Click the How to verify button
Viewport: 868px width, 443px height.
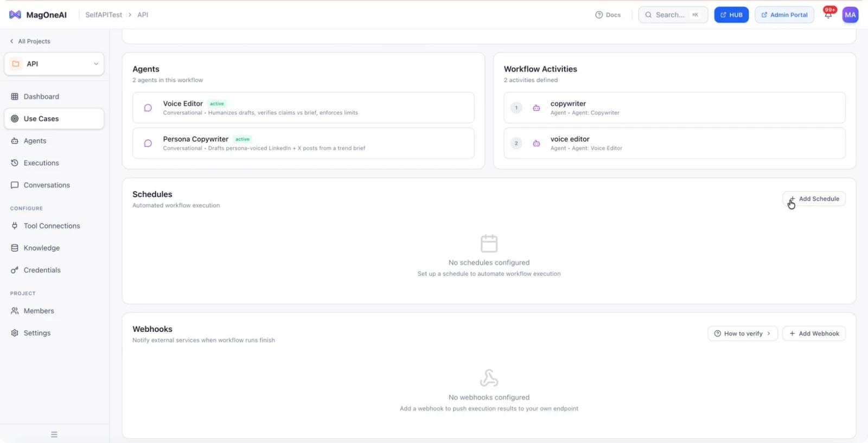(x=743, y=333)
